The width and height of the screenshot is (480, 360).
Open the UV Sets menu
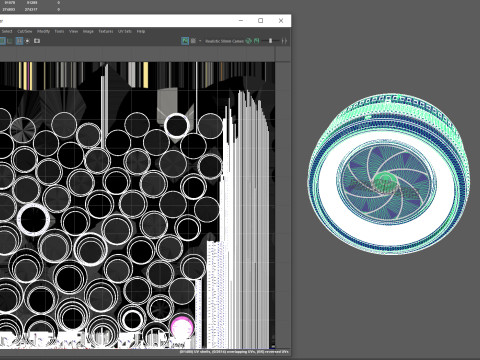click(x=125, y=31)
